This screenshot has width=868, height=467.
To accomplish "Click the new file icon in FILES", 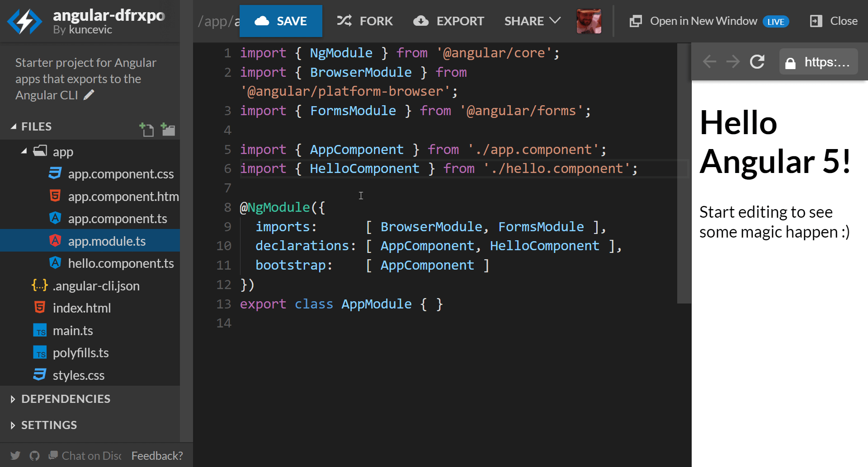I will click(x=146, y=130).
